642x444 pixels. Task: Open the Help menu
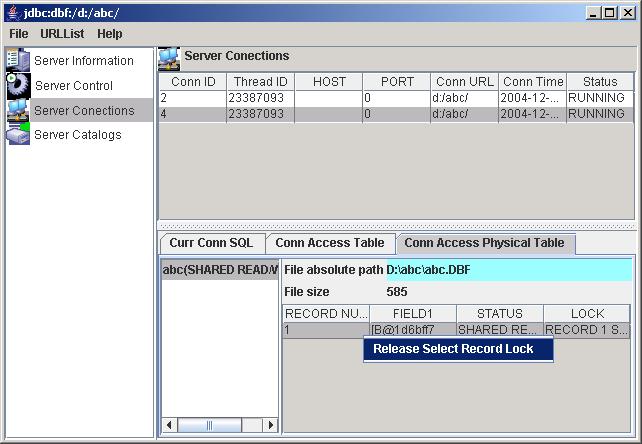[110, 34]
